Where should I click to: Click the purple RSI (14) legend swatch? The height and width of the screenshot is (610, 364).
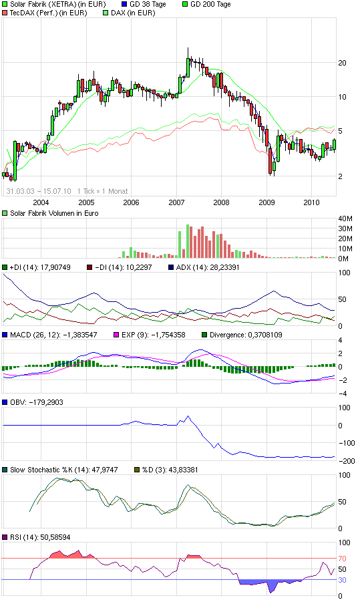click(5, 537)
